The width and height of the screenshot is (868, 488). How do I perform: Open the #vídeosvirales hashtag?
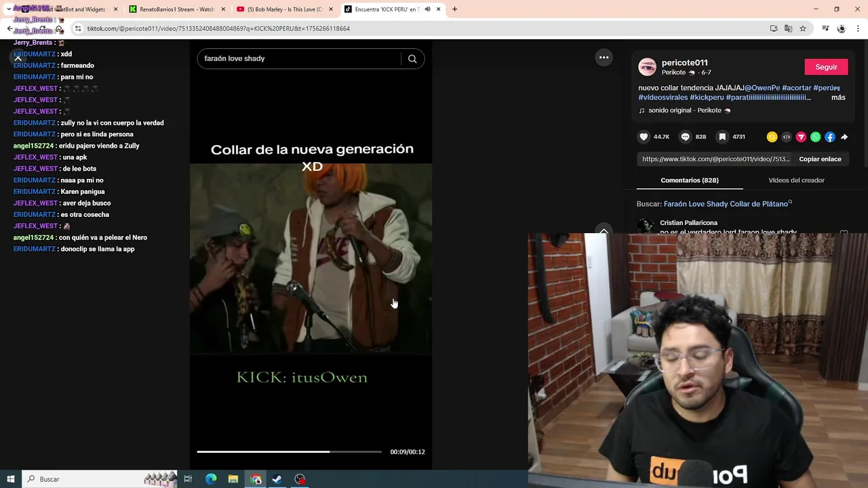point(663,98)
